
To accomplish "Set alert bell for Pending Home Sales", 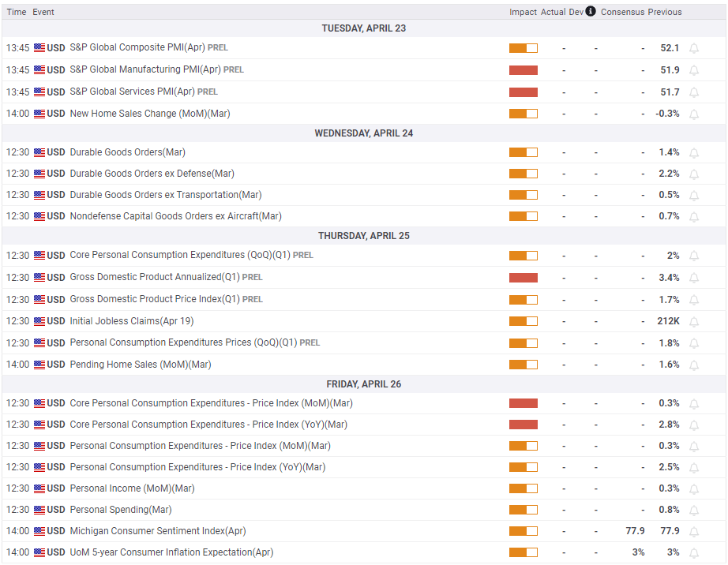I will coord(693,365).
